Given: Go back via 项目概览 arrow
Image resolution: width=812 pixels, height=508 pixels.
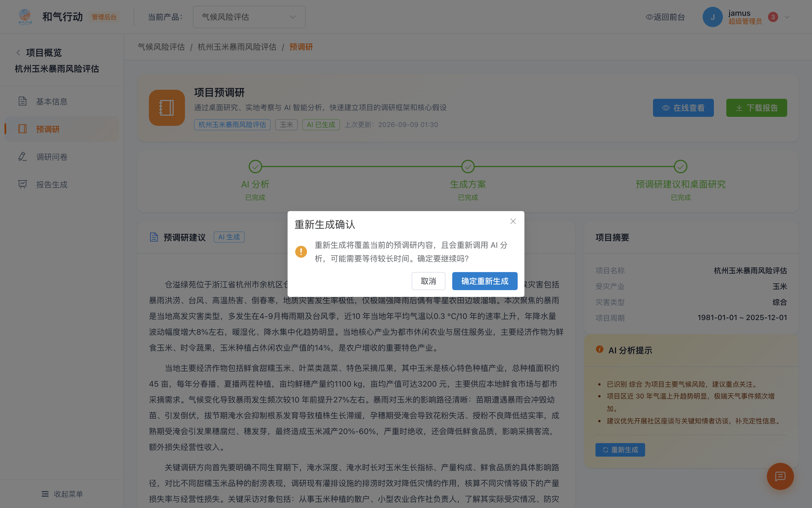Looking at the screenshot, I should point(18,52).
